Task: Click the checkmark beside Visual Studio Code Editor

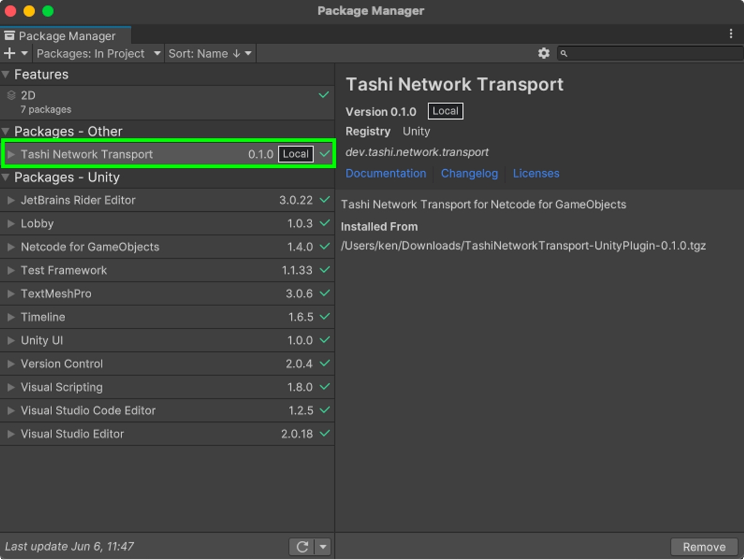Action: (324, 410)
